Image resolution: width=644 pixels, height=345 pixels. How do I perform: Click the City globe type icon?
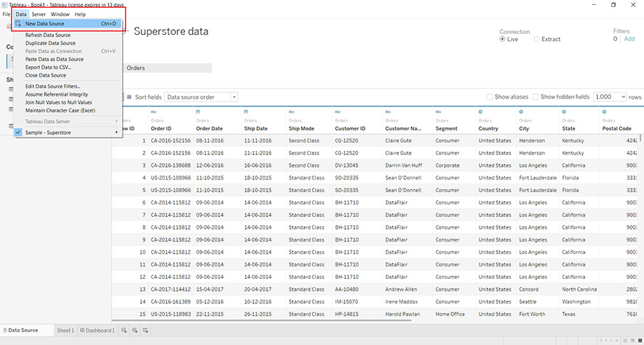(x=521, y=111)
